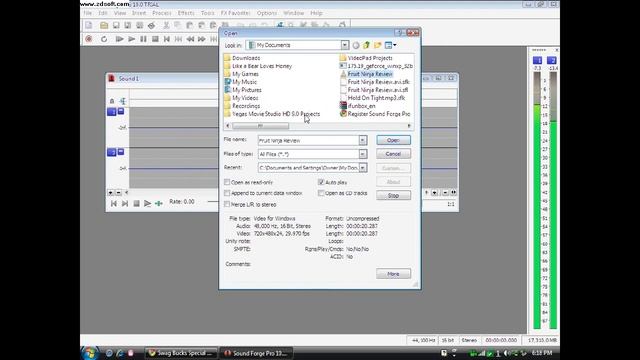
Task: Check Open as CD tracks
Action: point(321,193)
